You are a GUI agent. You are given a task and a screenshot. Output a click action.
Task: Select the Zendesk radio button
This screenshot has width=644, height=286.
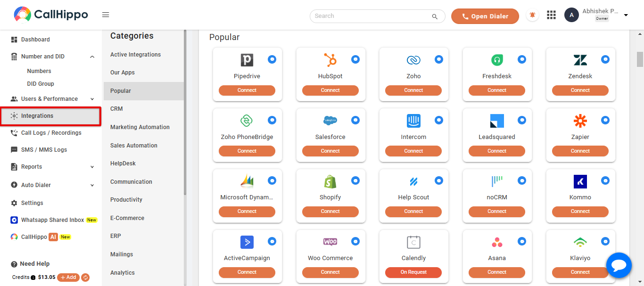[605, 59]
